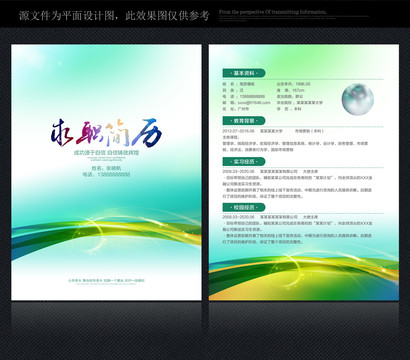Click the footer motto on cover page
Viewport: 410px width, 360px height.
point(106,281)
